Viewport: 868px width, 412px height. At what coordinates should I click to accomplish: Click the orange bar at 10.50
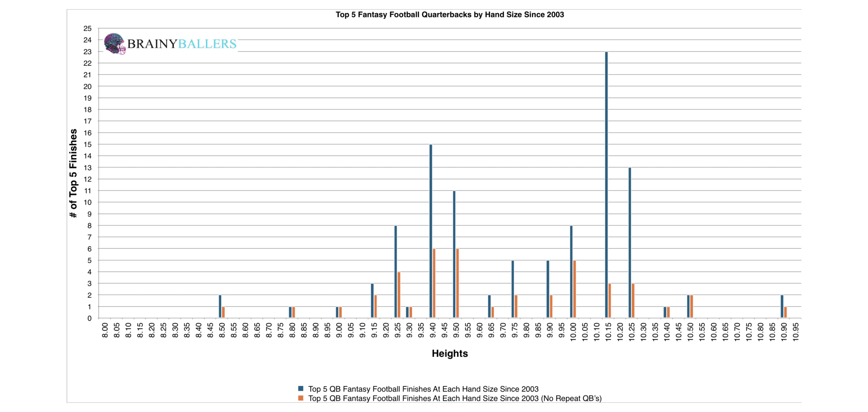[692, 306]
